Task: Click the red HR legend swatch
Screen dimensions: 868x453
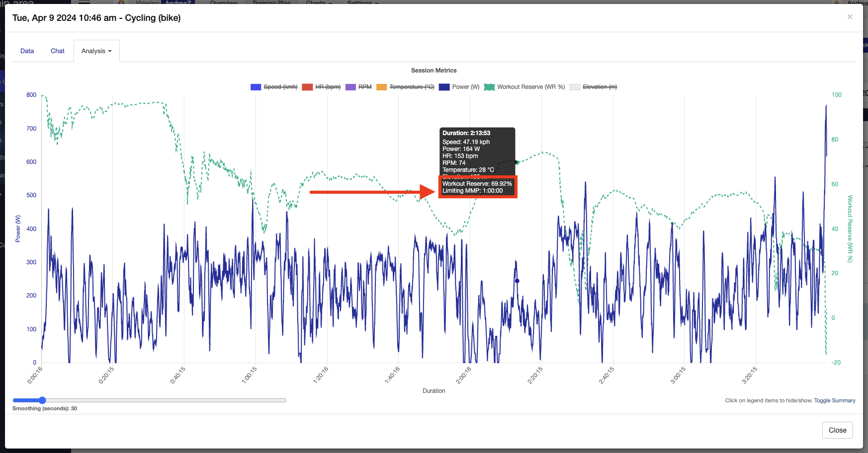Action: [307, 87]
